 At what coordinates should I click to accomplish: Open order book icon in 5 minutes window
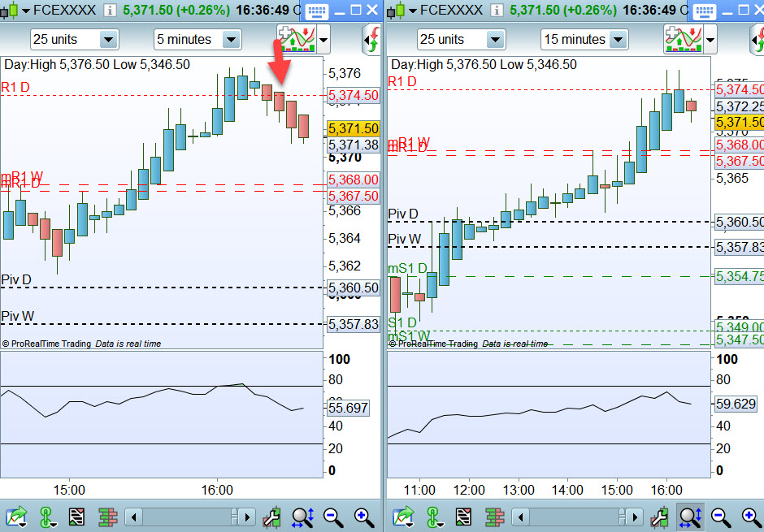(x=107, y=517)
